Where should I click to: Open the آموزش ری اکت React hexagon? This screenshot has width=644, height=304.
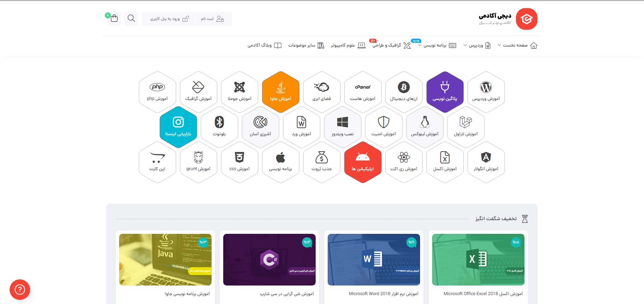[404, 162]
